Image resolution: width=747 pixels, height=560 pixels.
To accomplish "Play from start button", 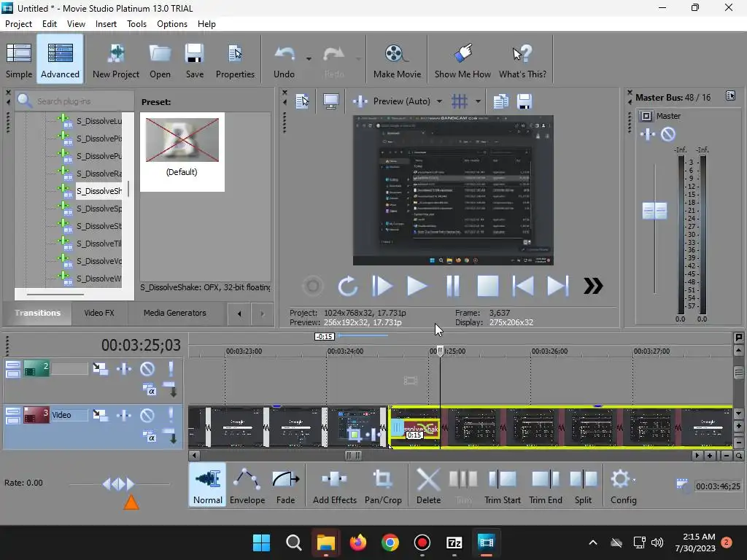I will (382, 286).
